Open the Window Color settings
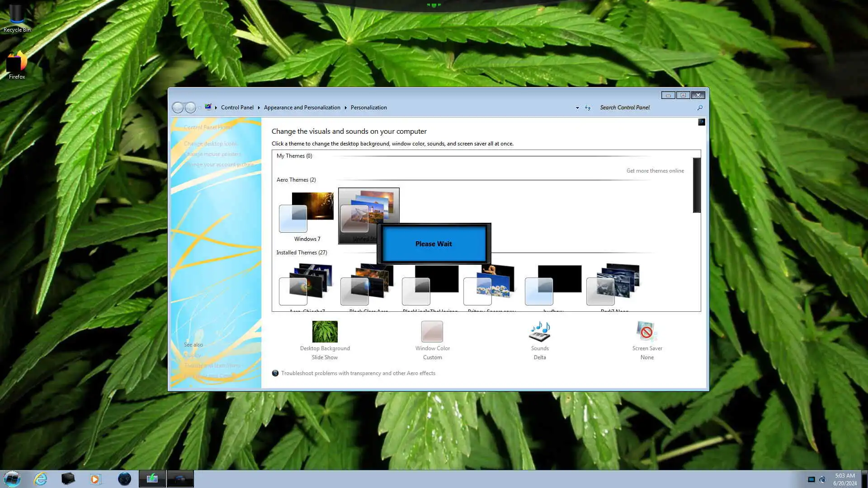This screenshot has width=868, height=488. (432, 332)
